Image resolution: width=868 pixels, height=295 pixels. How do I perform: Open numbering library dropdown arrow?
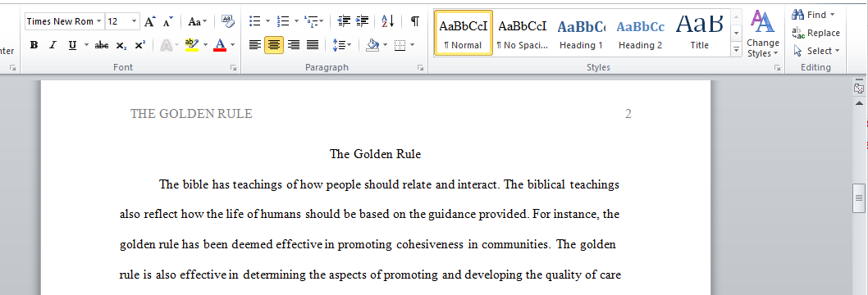(x=296, y=21)
